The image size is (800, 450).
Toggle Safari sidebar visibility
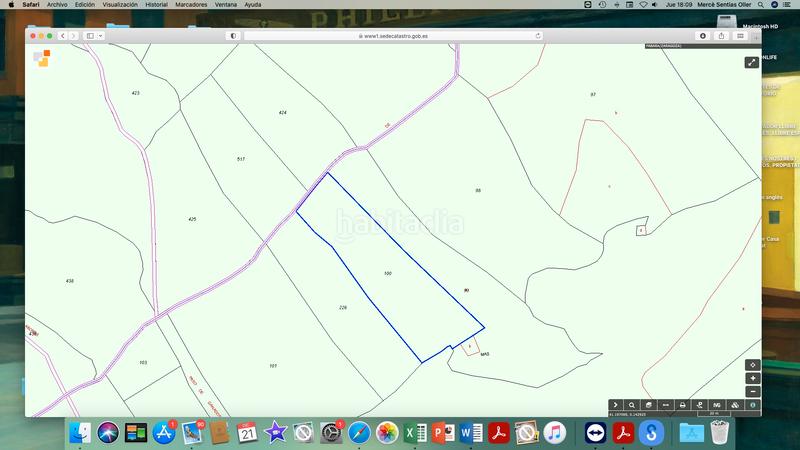click(90, 35)
